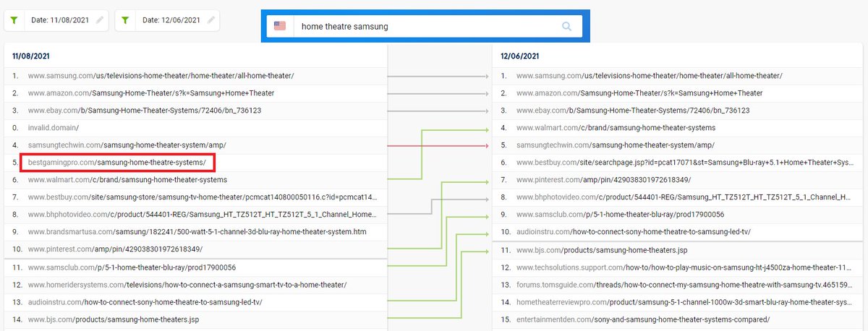The width and height of the screenshot is (868, 331).
Task: Open samsclub.com 5-1-home-theater link in 11/08/2021 column
Action: [132, 267]
